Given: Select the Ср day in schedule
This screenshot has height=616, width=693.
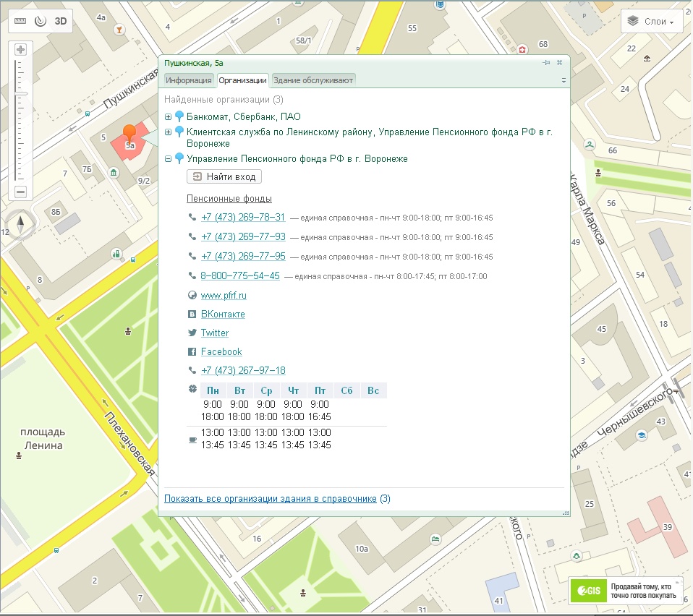Looking at the screenshot, I should point(266,391).
